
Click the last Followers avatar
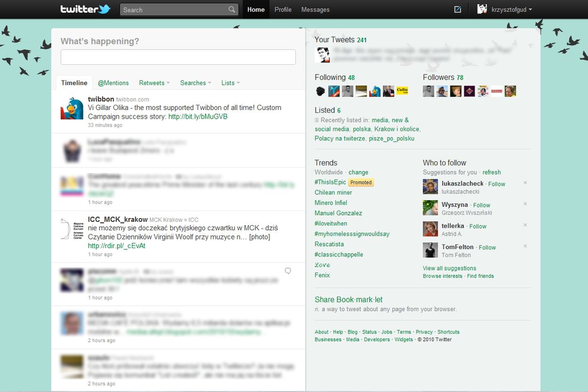click(510, 91)
